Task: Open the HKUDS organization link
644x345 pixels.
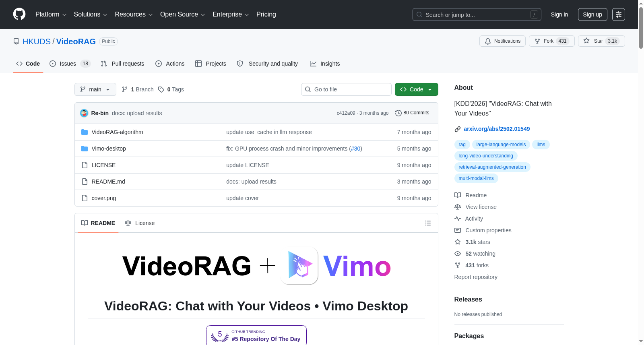Action: (x=37, y=41)
